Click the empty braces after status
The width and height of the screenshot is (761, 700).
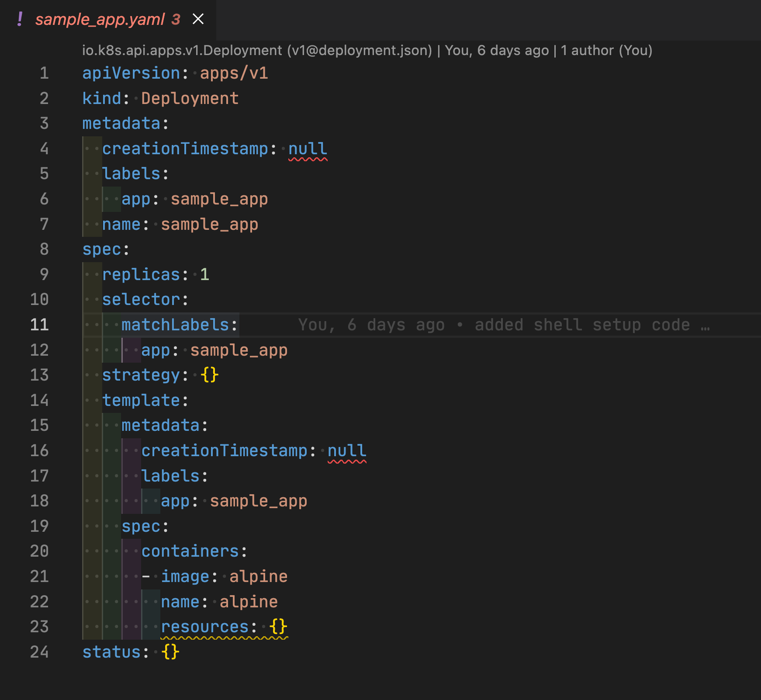(170, 652)
